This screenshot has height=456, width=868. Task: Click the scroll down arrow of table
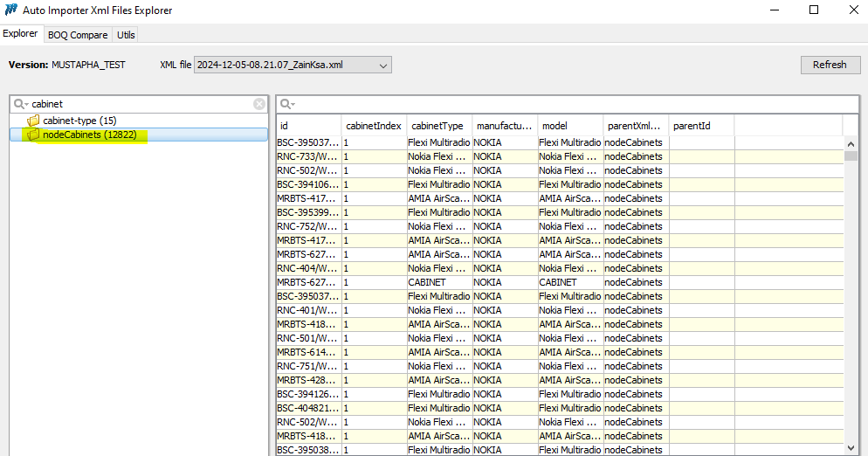click(x=851, y=447)
